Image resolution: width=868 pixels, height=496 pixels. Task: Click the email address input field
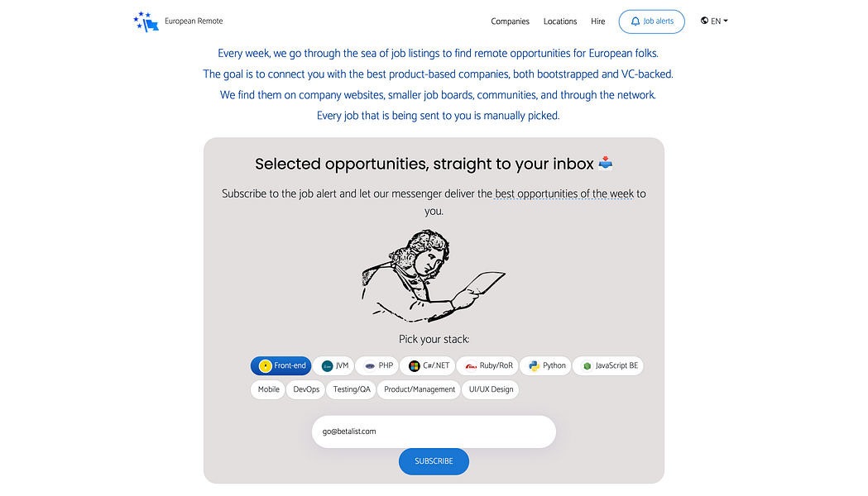pos(434,432)
